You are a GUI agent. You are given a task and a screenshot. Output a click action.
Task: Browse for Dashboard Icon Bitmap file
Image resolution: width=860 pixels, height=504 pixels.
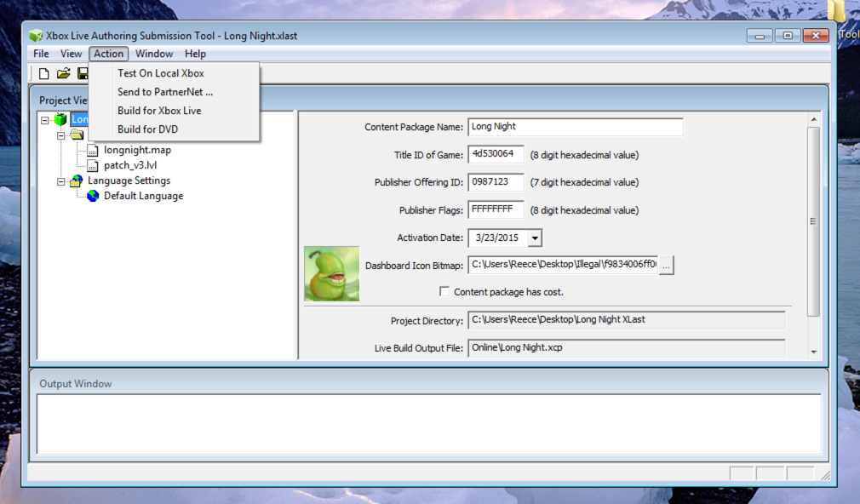(x=667, y=266)
